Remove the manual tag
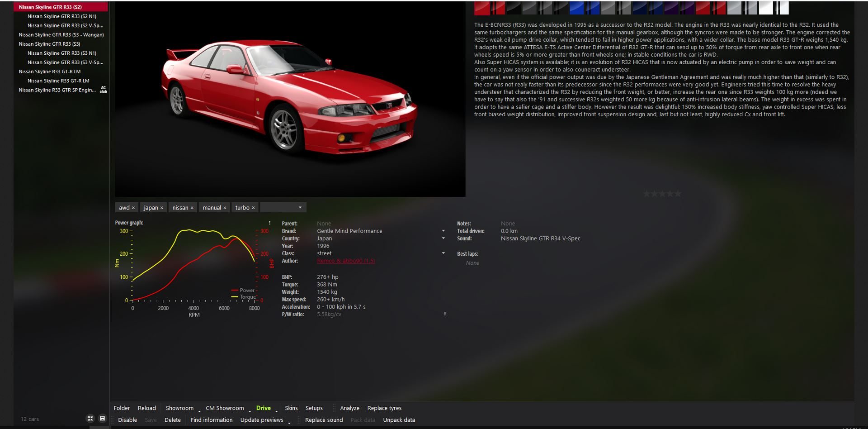The image size is (868, 429). [x=225, y=208]
